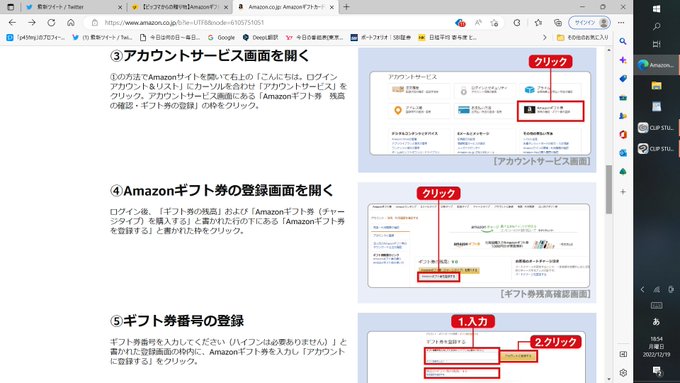Click the アカウントサービス画面 screenshot thumbnail
This screenshot has height=383, width=680.
[477, 110]
